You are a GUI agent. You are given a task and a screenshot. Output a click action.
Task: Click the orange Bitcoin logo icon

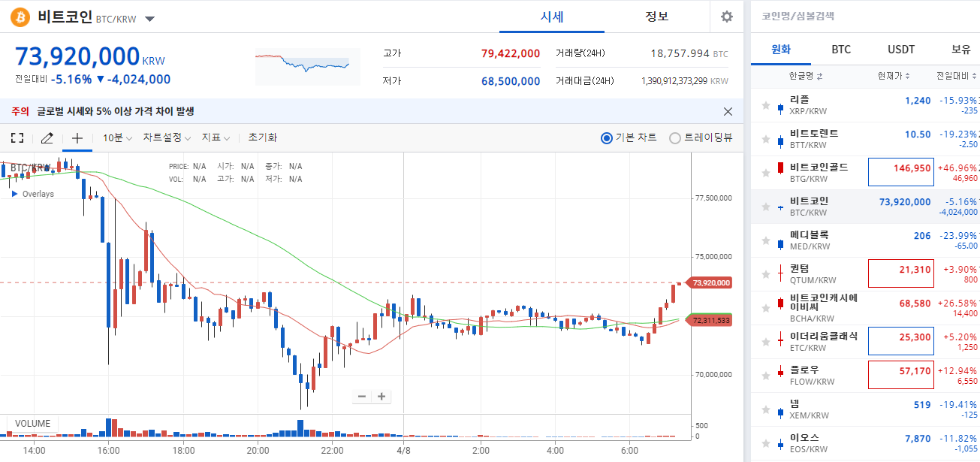pos(20,17)
